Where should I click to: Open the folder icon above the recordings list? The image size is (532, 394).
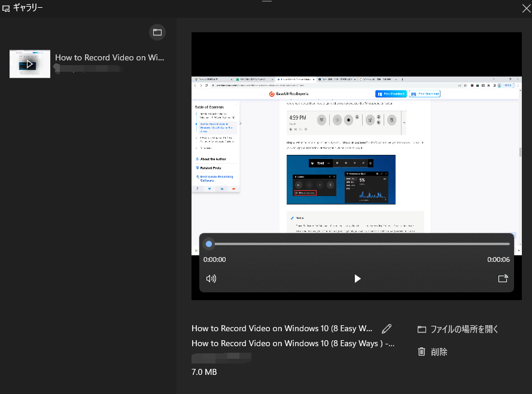point(157,32)
